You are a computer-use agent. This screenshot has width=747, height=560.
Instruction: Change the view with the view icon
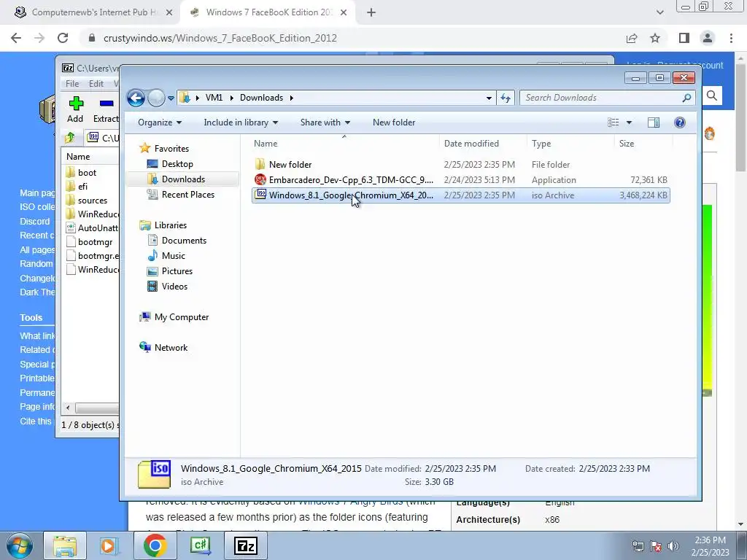(613, 122)
